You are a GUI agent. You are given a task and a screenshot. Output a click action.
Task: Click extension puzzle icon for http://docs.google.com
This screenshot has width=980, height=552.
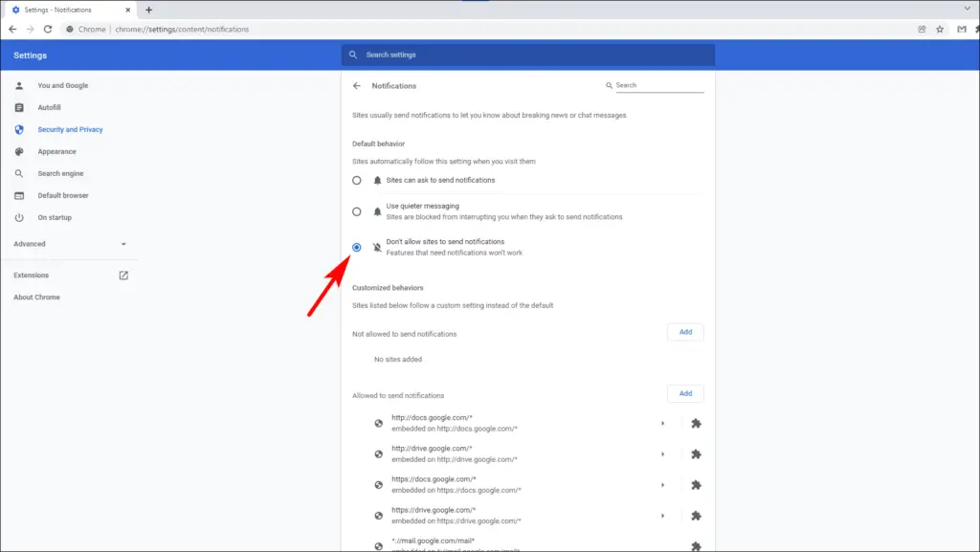(x=697, y=424)
